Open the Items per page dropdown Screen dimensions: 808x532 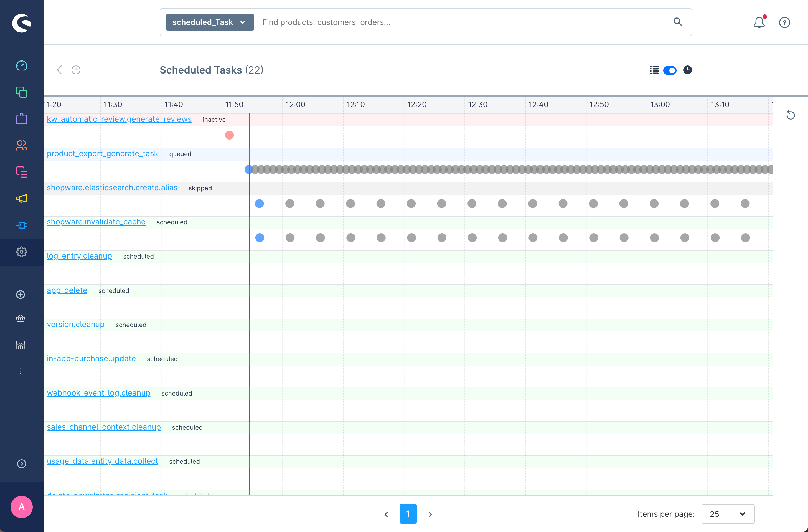tap(728, 514)
